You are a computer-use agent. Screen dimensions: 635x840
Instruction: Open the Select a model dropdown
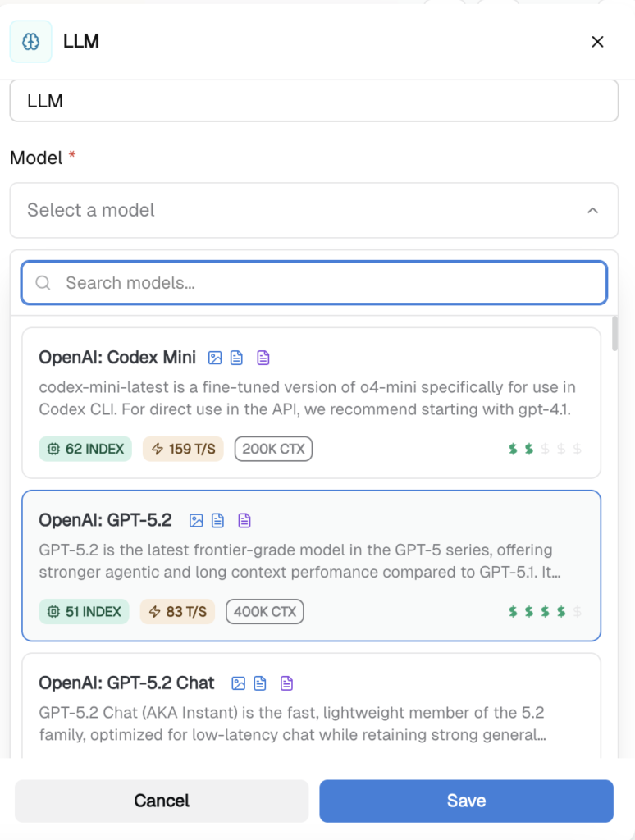point(313,210)
